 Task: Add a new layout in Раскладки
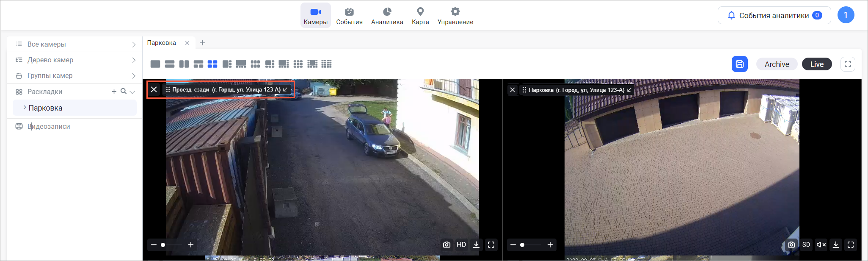pos(114,91)
